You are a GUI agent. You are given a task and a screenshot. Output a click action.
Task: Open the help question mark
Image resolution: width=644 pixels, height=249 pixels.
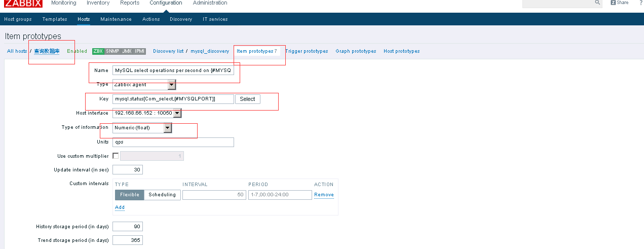point(640,3)
